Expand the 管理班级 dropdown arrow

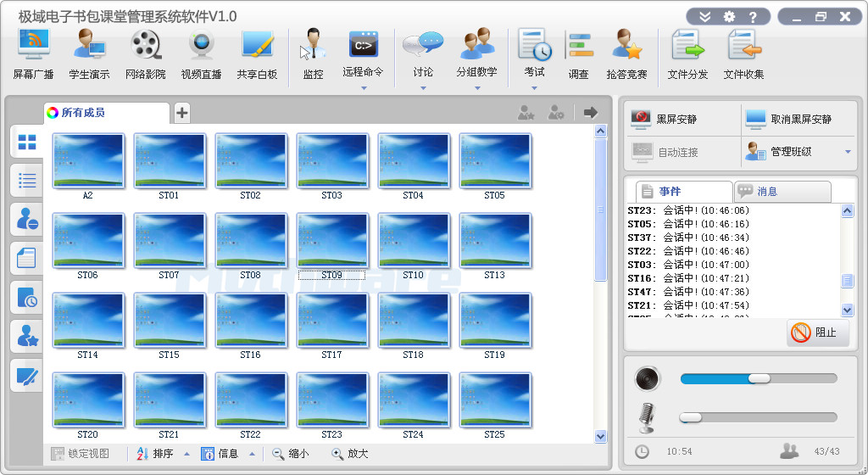click(x=848, y=152)
